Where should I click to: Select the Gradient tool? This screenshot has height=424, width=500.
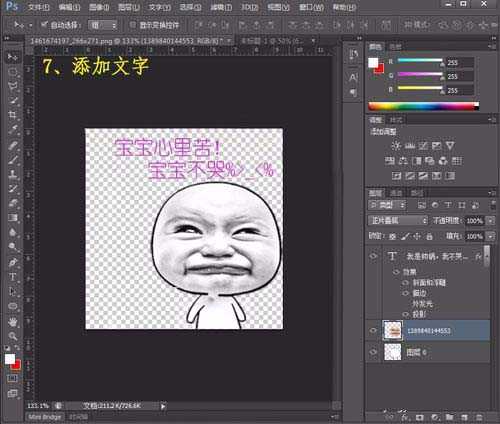(x=13, y=218)
